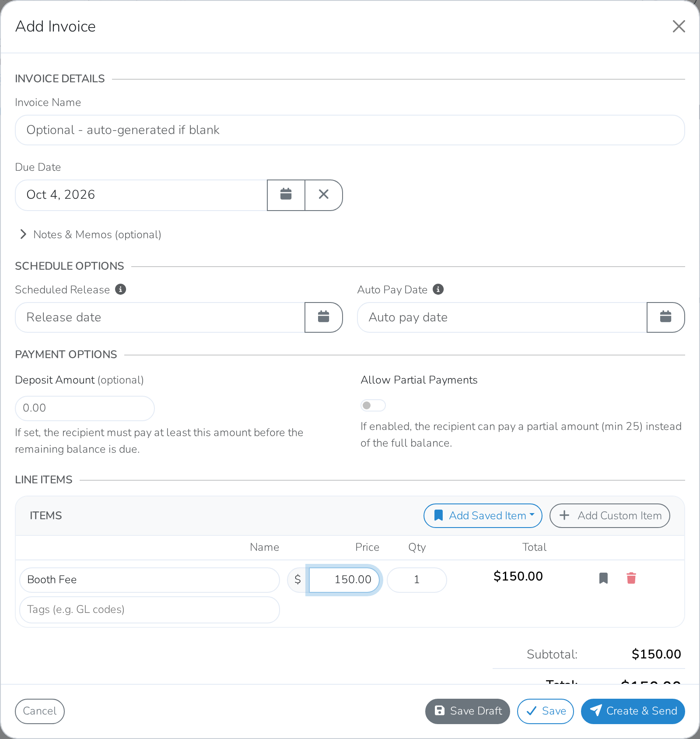This screenshot has width=700, height=739.
Task: Show info about Scheduled Release
Action: click(121, 289)
